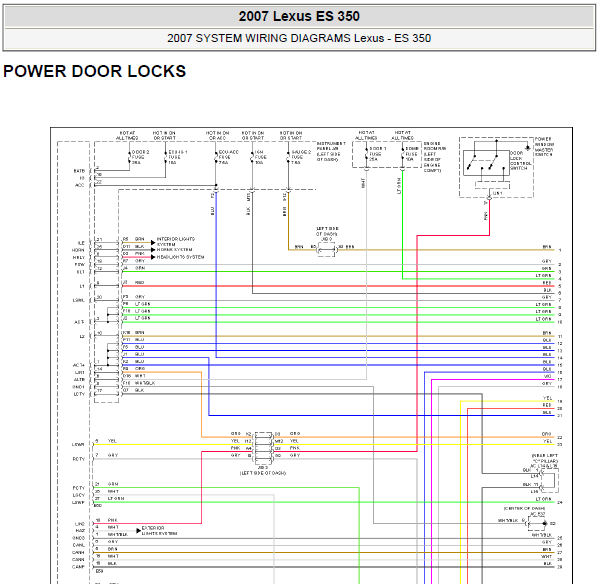Click the 'GAUGE 2 FUSE' label

click(301, 157)
